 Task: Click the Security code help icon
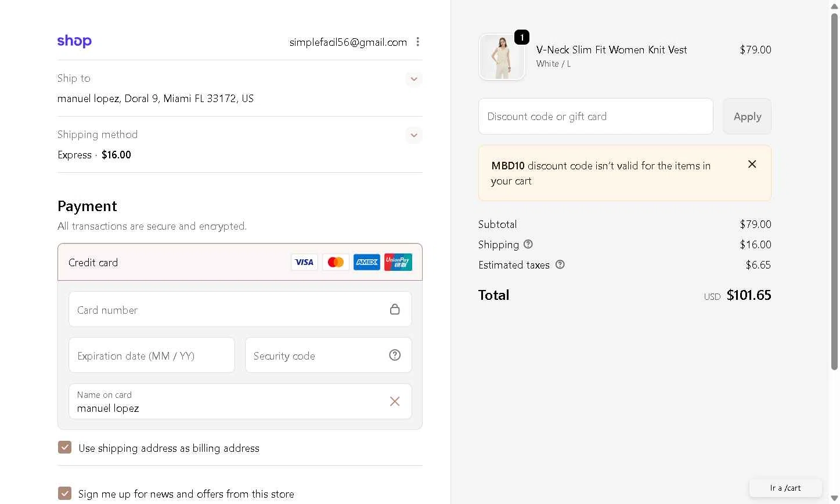tap(395, 355)
